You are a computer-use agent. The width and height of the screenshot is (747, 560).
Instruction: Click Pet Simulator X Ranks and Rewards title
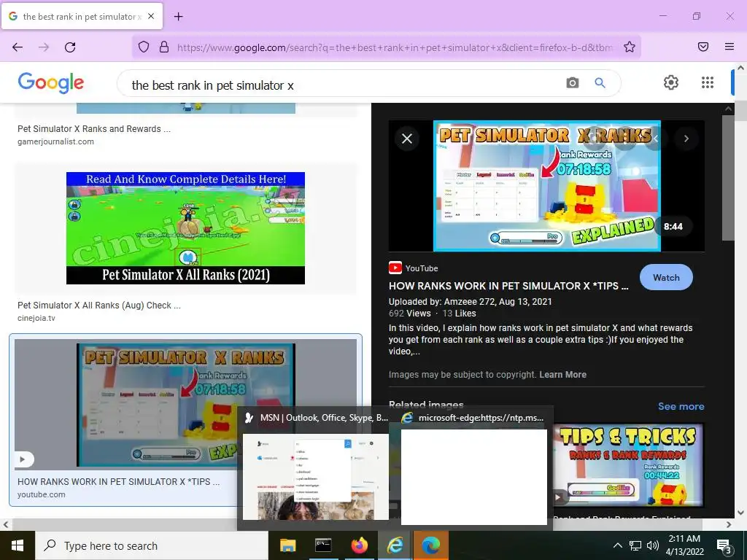[x=94, y=129]
